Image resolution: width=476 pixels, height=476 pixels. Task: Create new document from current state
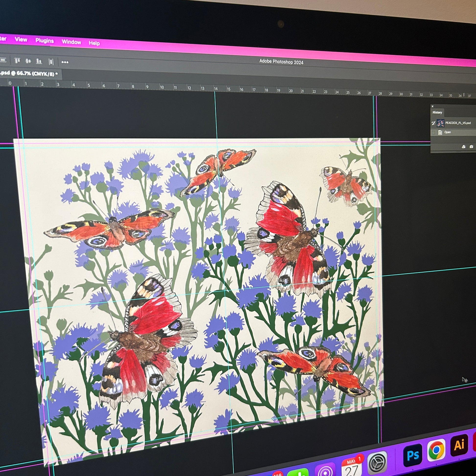pos(464,147)
